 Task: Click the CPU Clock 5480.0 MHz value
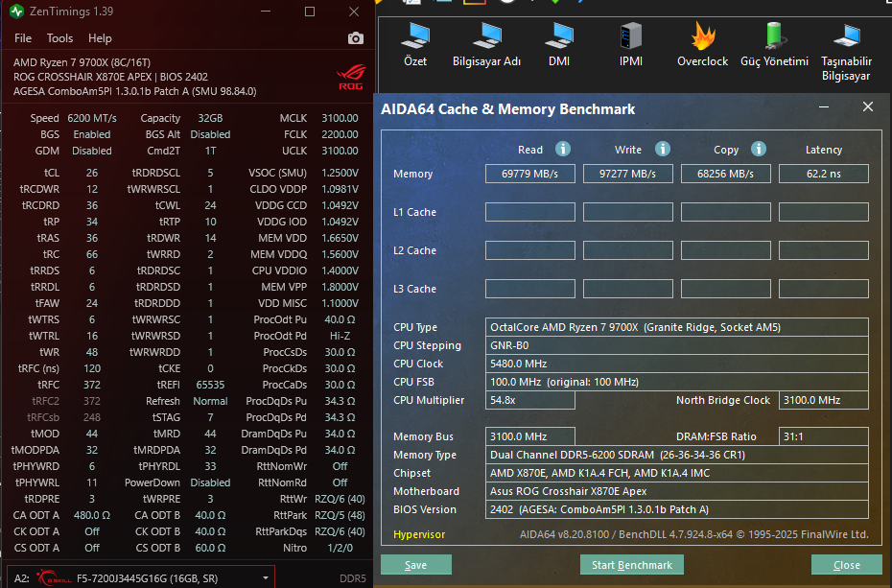[x=676, y=364]
